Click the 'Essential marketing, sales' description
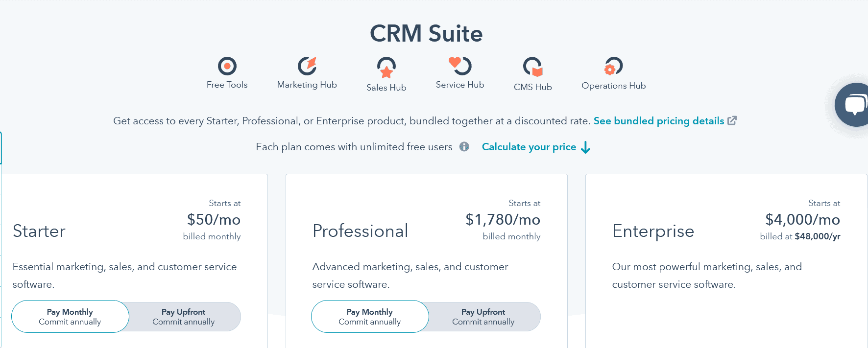The image size is (868, 348). coord(124,276)
